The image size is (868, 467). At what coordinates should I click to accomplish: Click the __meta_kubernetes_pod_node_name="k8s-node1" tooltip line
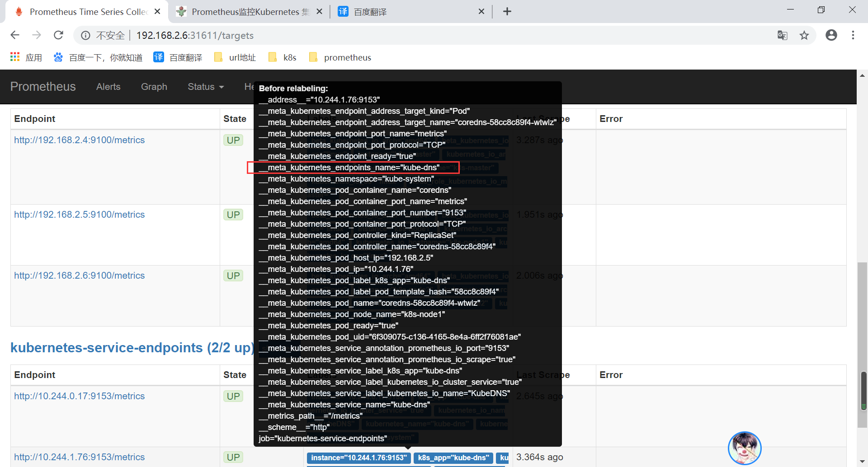[x=352, y=314]
